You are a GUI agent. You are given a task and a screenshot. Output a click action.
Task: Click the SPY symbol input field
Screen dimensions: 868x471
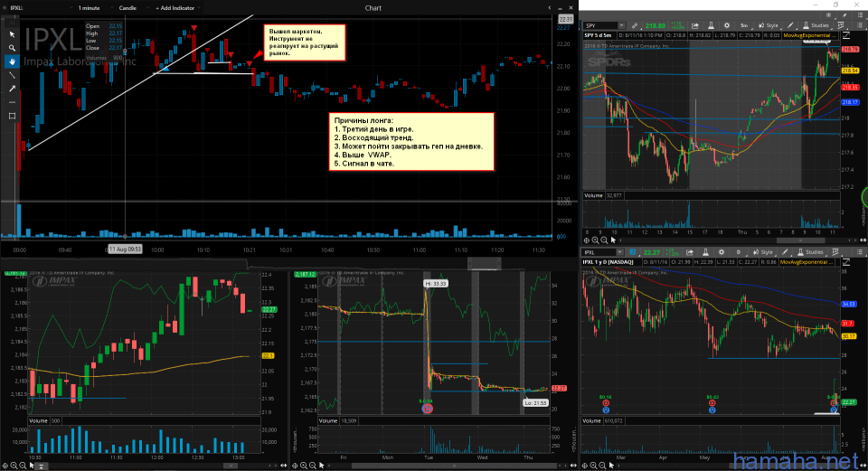click(600, 25)
